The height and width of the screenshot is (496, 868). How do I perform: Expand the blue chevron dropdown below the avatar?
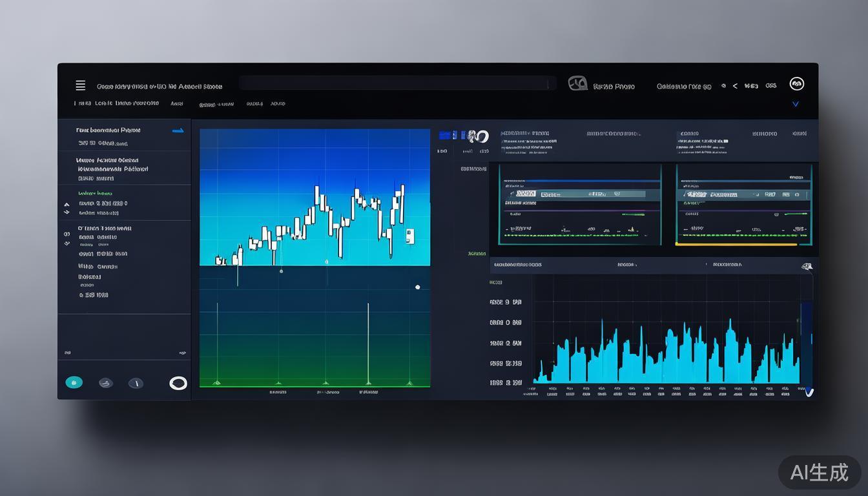coord(796,104)
